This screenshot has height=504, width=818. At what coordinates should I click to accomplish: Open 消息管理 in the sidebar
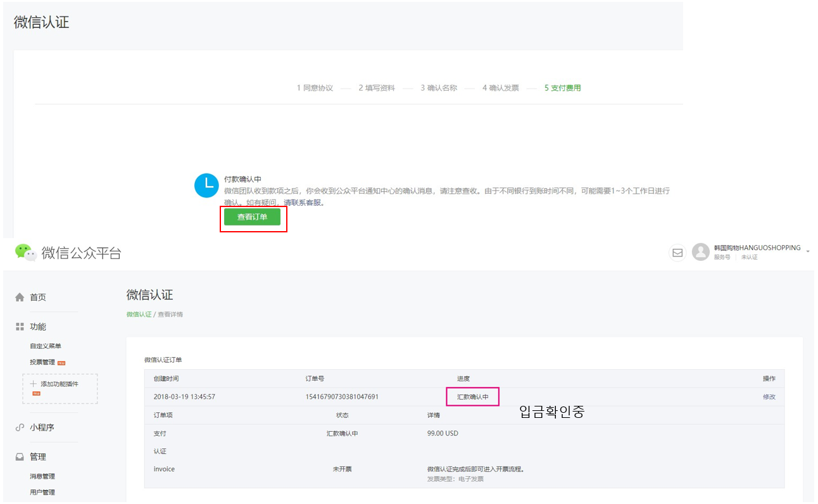pos(42,476)
